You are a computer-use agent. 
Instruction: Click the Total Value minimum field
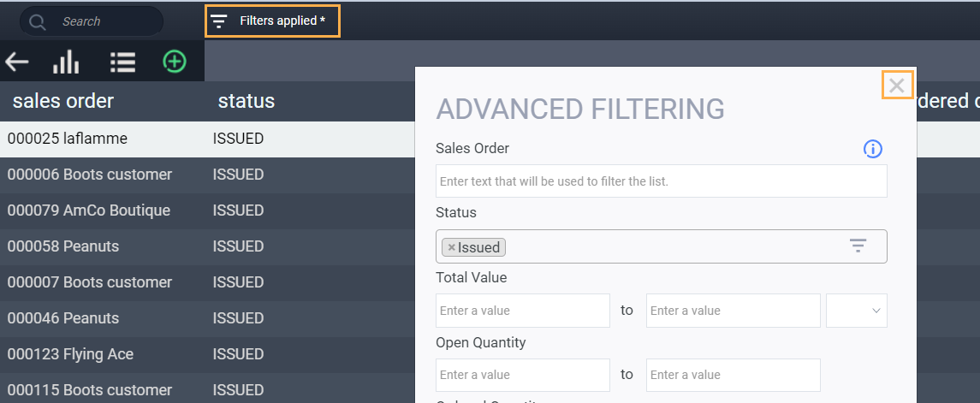[x=522, y=311]
